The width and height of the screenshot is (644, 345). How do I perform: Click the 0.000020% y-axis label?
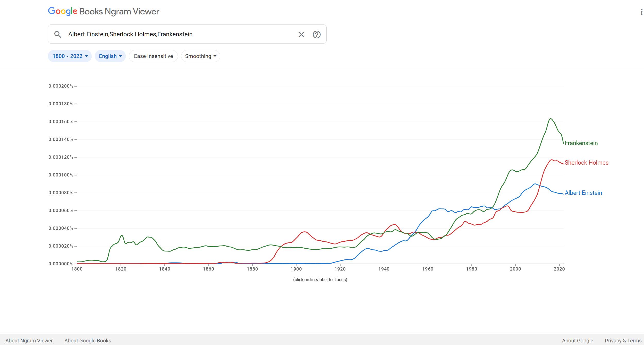click(x=61, y=246)
